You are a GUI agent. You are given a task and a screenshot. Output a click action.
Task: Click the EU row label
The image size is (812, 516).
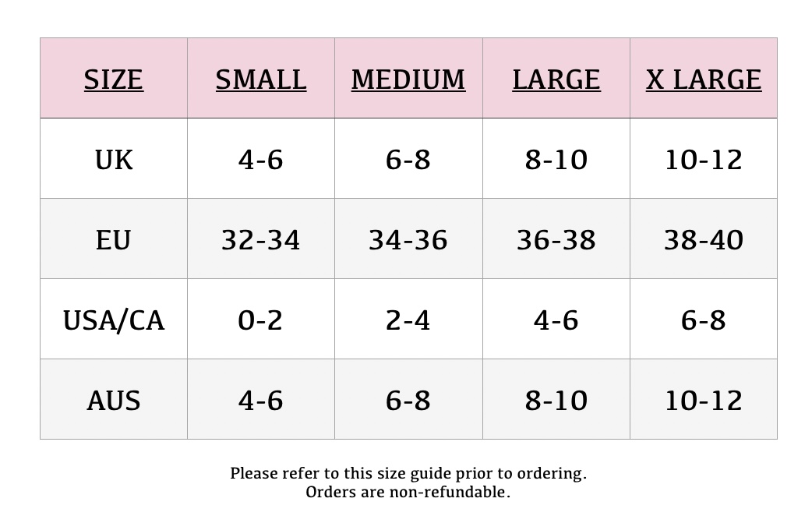(x=114, y=240)
